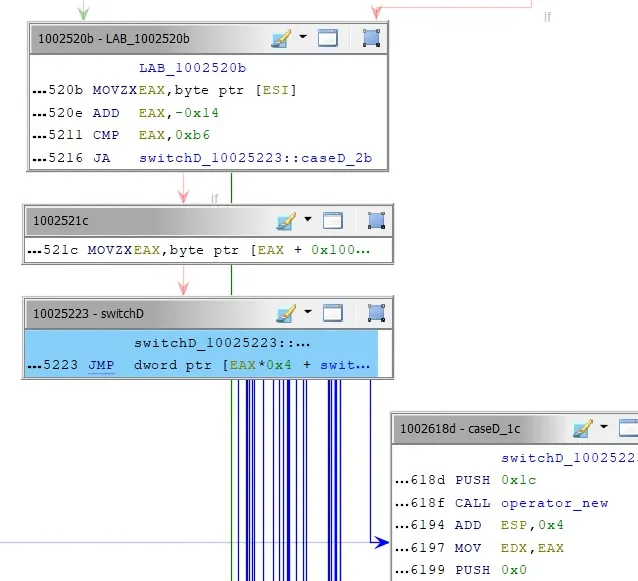Click the window view icon in block 1002520b
This screenshot has height=581, width=638.
click(328, 38)
